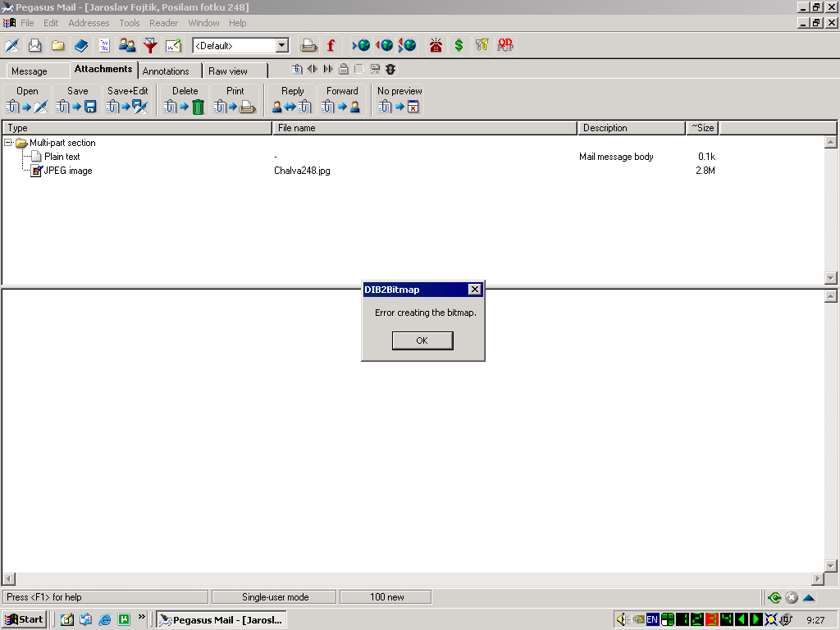This screenshot has height=630, width=840.
Task: Click the green dollar sign icon
Action: [x=459, y=46]
